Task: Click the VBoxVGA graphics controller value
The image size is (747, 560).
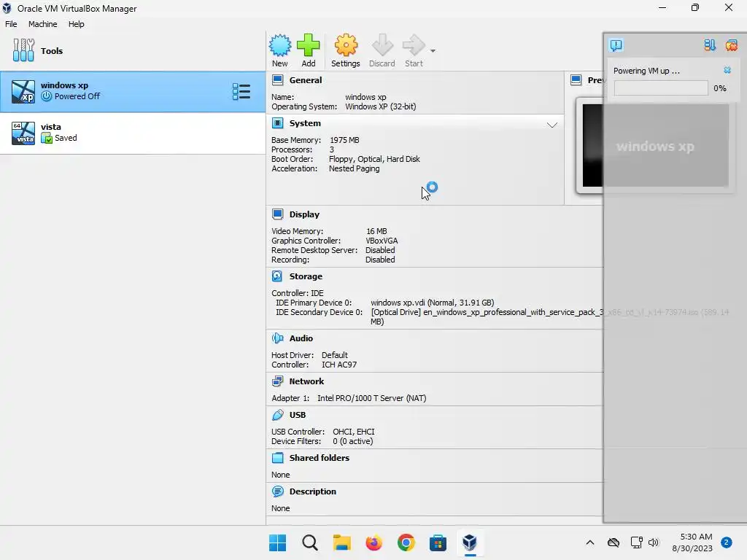Action: (x=382, y=241)
